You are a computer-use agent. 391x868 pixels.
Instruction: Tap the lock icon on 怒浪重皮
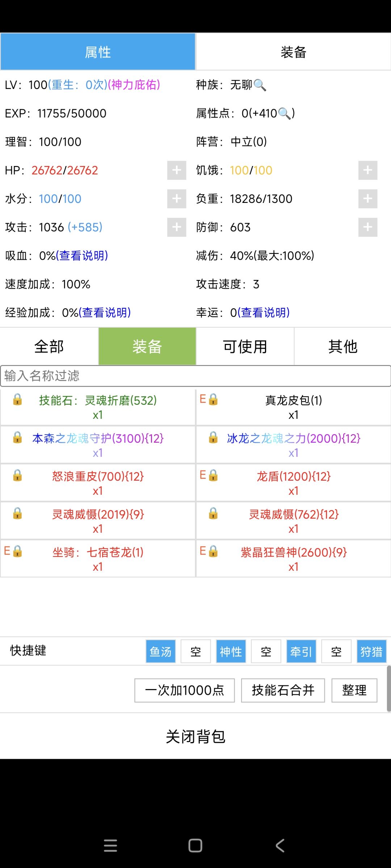17,475
